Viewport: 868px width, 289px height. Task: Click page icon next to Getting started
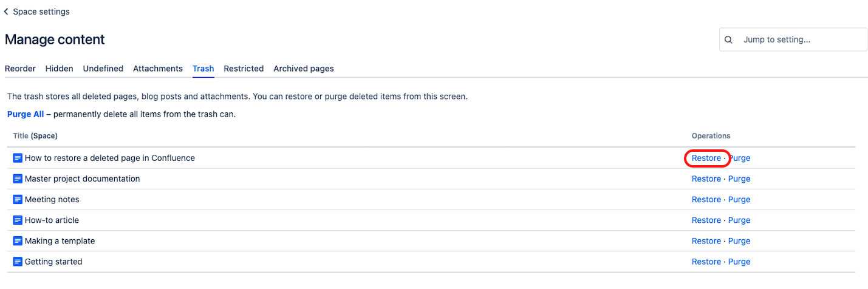[18, 262]
